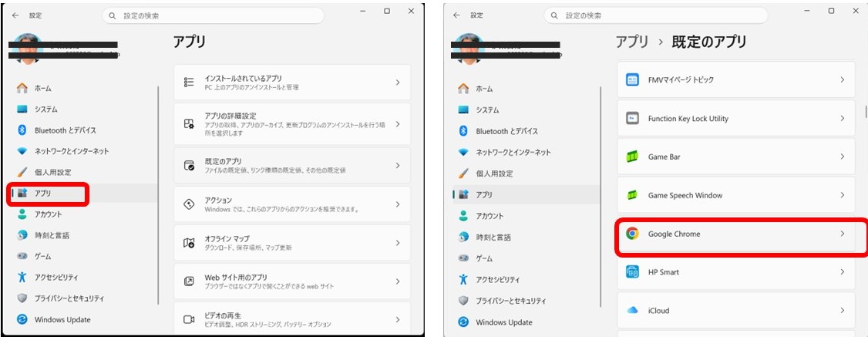Image resolution: width=868 pixels, height=337 pixels.
Task: Click the アプリ breadcrumb link in right window
Action: tap(631, 42)
